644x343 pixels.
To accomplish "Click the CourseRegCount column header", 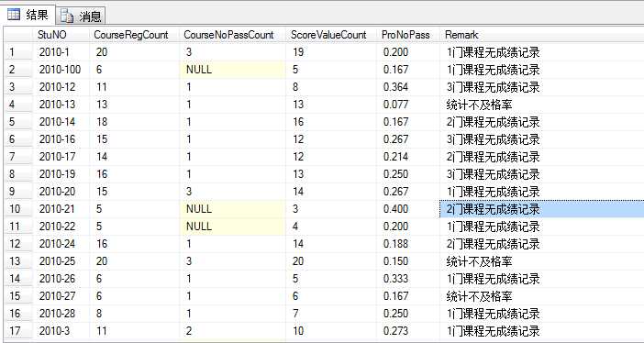I will (135, 35).
